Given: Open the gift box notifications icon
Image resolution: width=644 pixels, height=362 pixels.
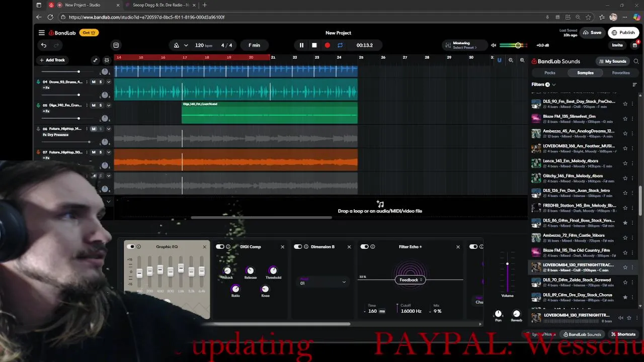Looking at the screenshot, I should click(x=635, y=45).
